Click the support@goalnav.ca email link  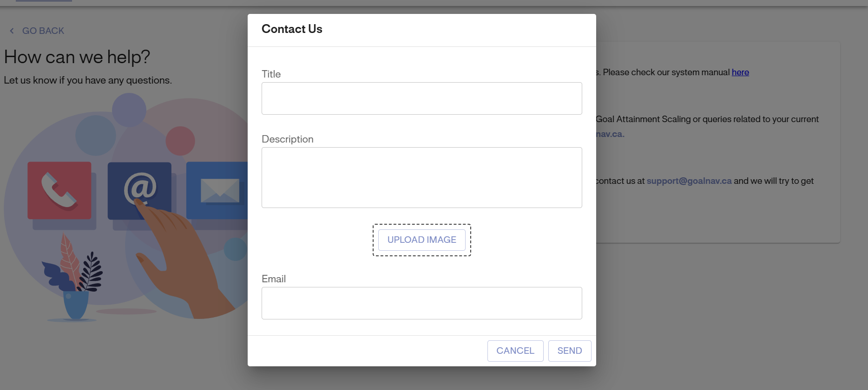(689, 181)
